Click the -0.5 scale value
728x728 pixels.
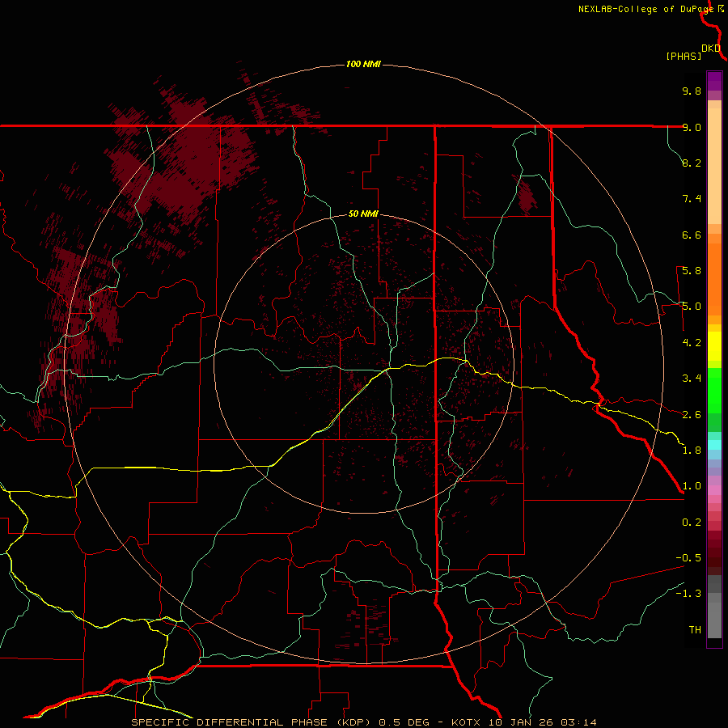(688, 558)
